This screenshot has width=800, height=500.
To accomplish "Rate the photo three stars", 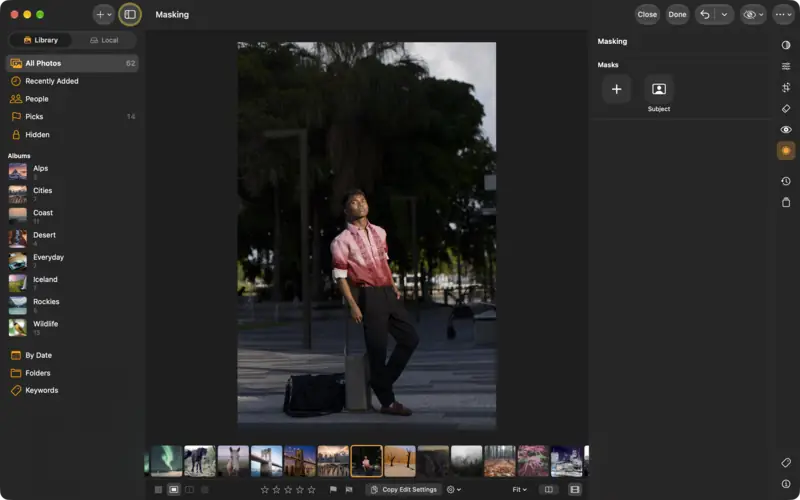I will coord(288,490).
